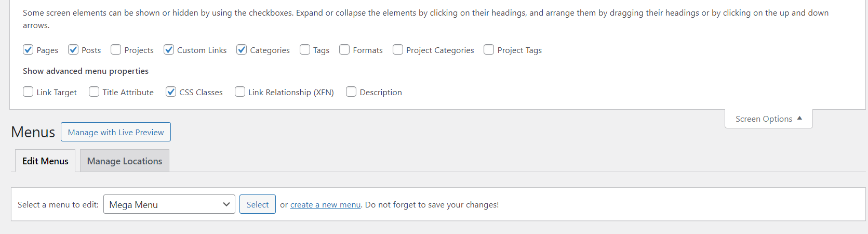Follow the create a new menu link
Screen dimensions: 868x234
pyautogui.click(x=325, y=205)
